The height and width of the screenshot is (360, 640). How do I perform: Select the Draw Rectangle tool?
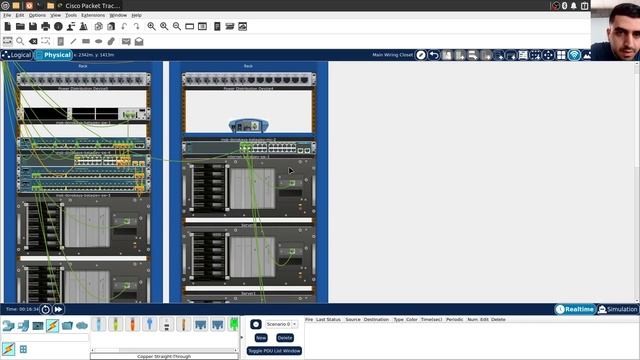[x=86, y=41]
